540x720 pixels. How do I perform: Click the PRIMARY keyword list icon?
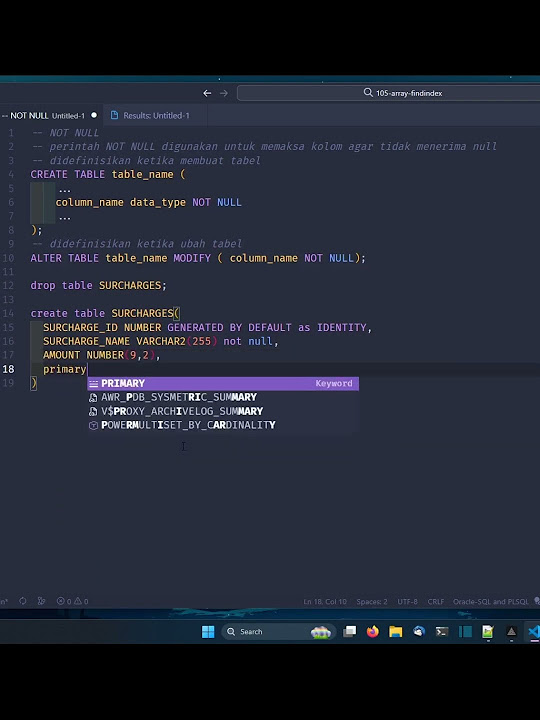(94, 383)
